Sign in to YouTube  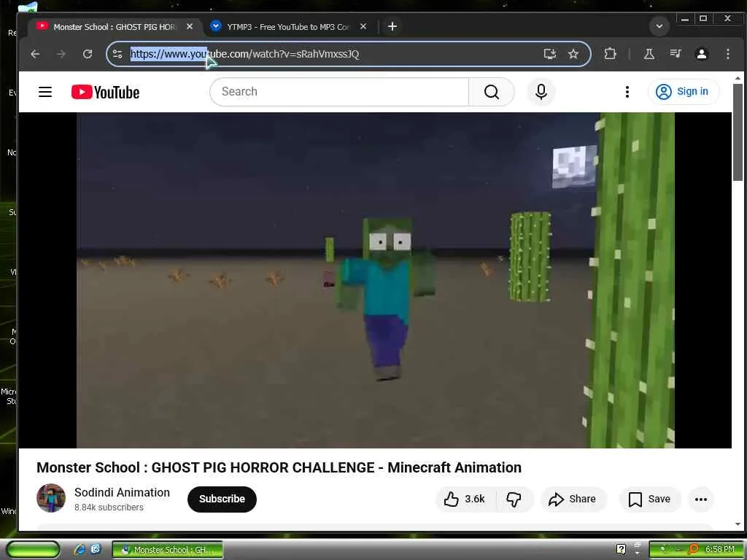tap(683, 91)
